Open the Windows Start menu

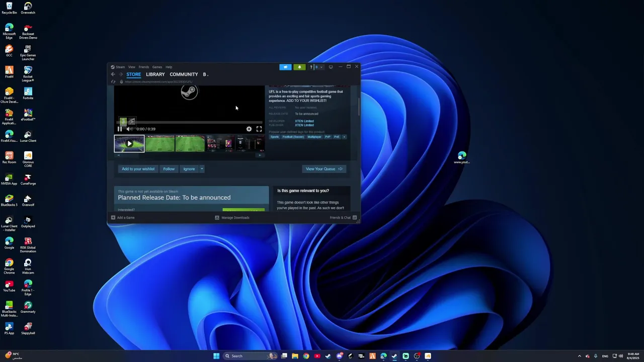tap(216, 356)
